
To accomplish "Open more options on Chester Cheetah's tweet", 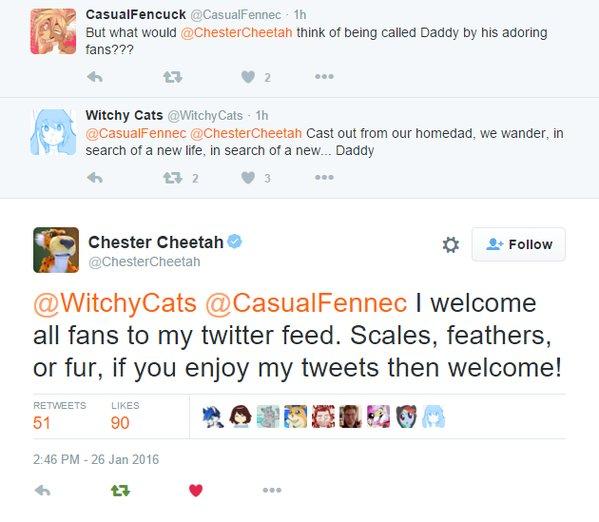I will tap(272, 490).
